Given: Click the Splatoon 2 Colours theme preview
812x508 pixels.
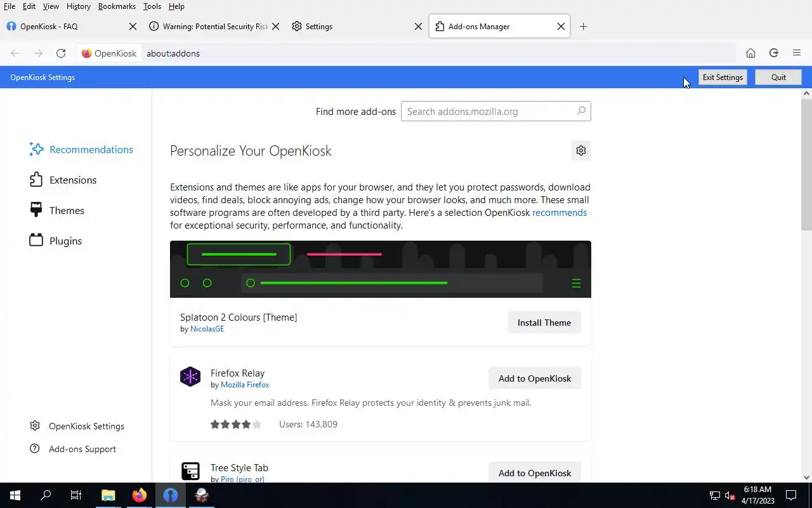Looking at the screenshot, I should tap(381, 269).
